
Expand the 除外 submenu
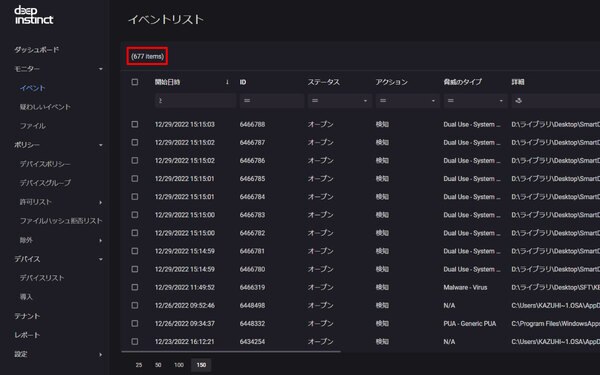(101, 240)
